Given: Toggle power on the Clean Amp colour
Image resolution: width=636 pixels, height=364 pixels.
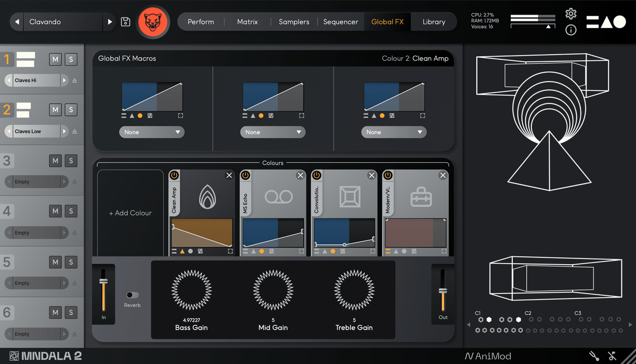Looking at the screenshot, I should tap(174, 176).
